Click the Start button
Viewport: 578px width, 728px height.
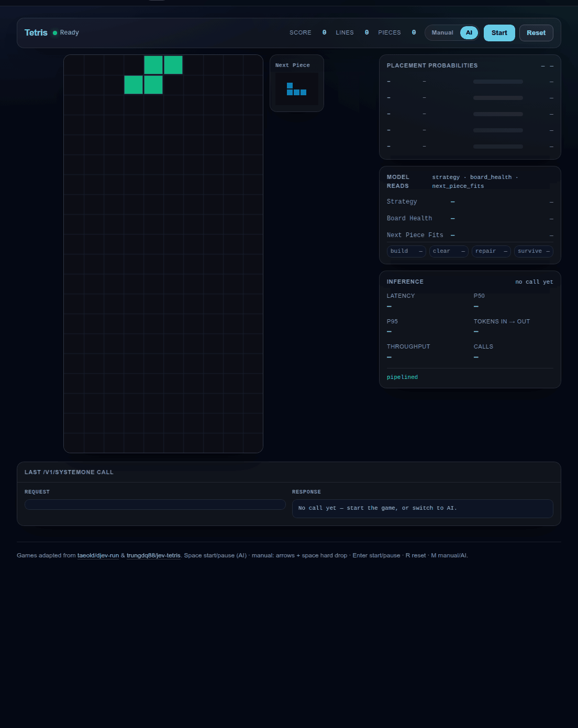[x=499, y=33]
